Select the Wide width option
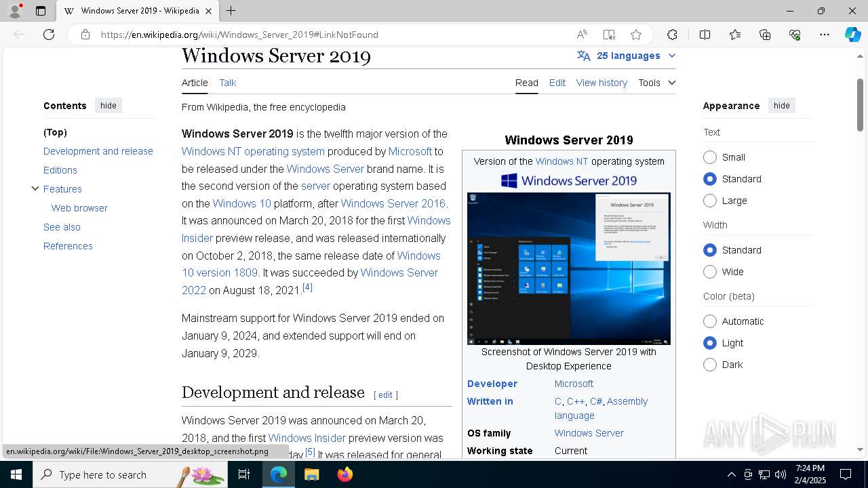This screenshot has height=488, width=868. tap(710, 272)
